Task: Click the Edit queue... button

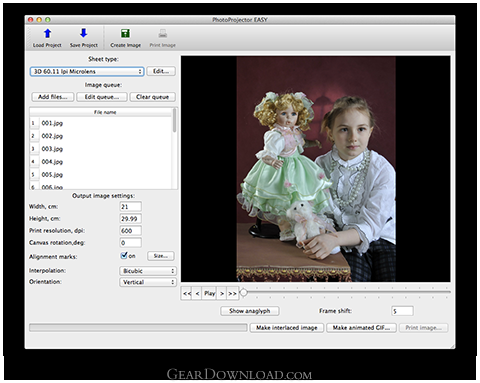Action: tap(102, 97)
